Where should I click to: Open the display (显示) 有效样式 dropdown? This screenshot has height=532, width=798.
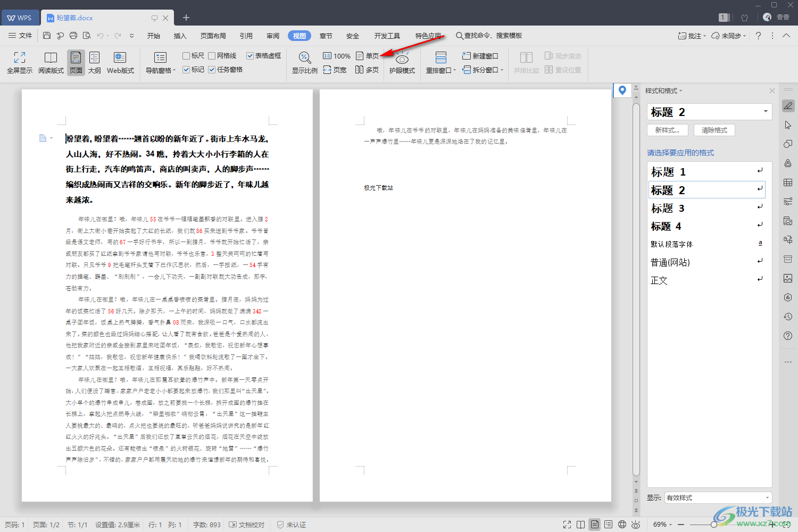pyautogui.click(x=718, y=498)
